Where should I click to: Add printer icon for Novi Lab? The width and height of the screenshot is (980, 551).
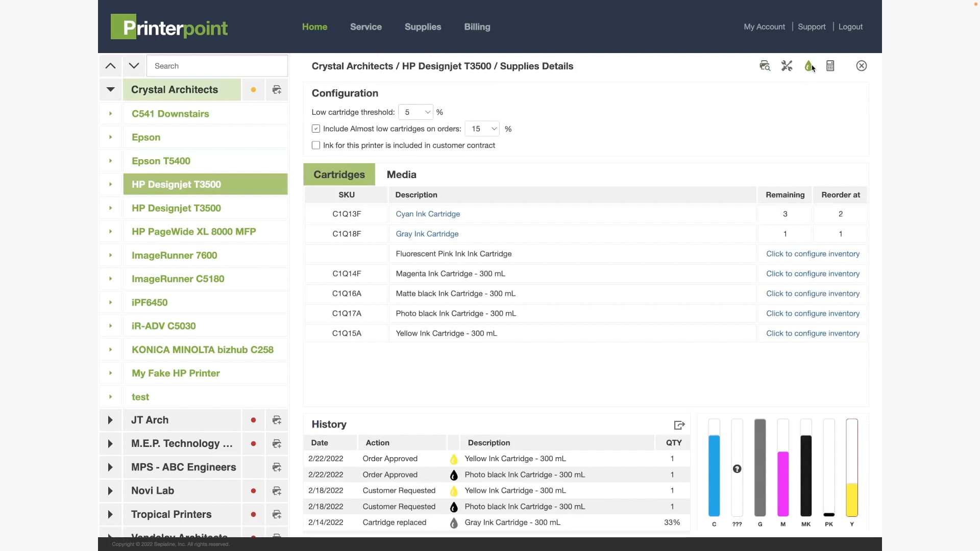277,491
